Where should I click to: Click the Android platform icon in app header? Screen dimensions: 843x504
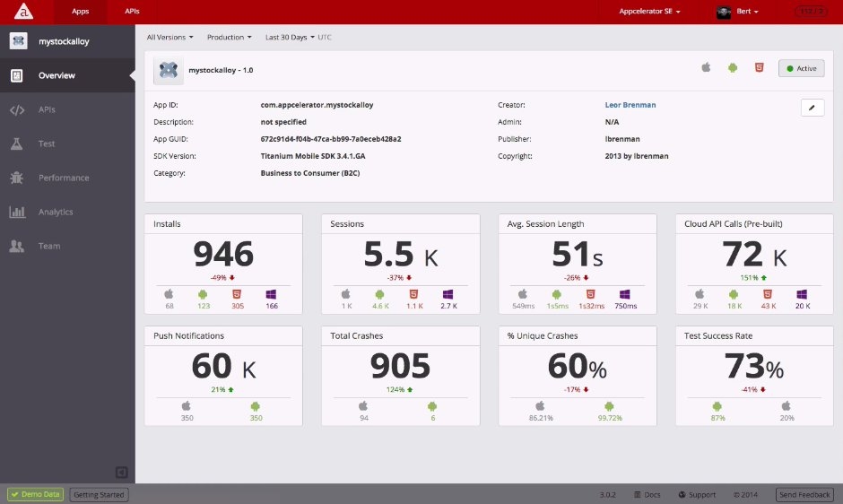(x=733, y=68)
